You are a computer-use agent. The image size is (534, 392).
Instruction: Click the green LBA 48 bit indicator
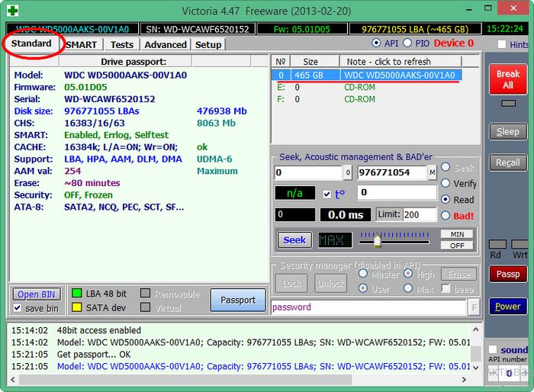(x=76, y=293)
